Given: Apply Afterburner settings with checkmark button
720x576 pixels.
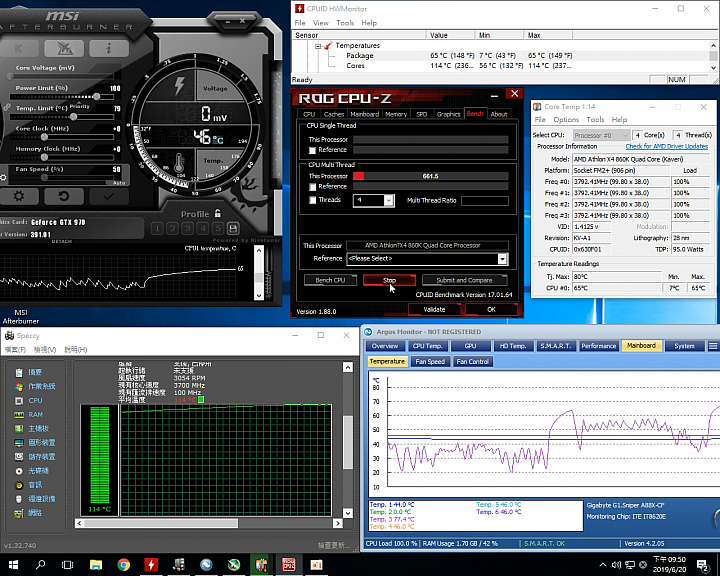Looking at the screenshot, I should (108, 197).
